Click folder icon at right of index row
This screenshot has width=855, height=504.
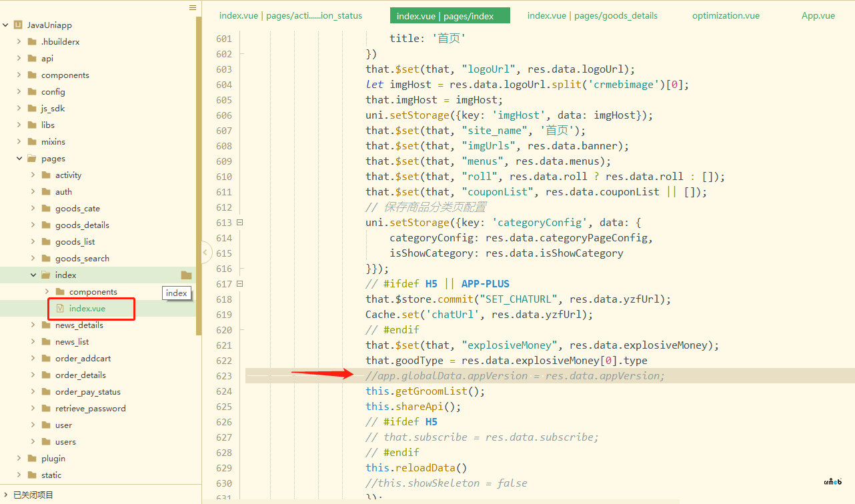(186, 275)
